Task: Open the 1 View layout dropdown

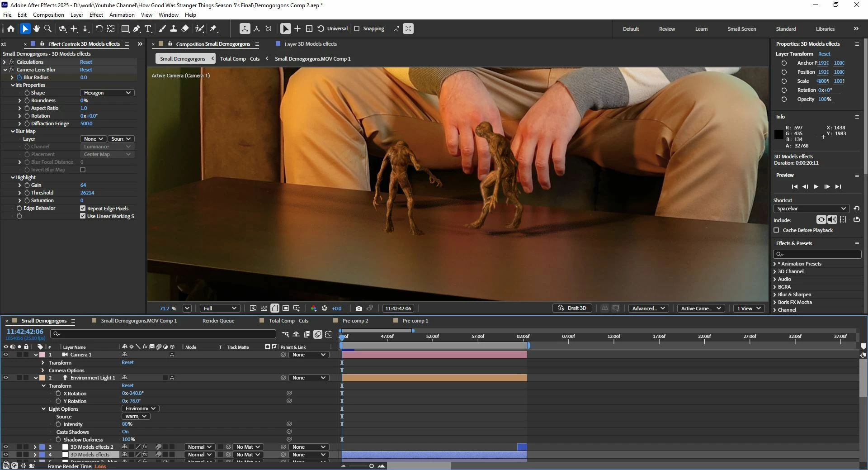Action: pos(749,309)
